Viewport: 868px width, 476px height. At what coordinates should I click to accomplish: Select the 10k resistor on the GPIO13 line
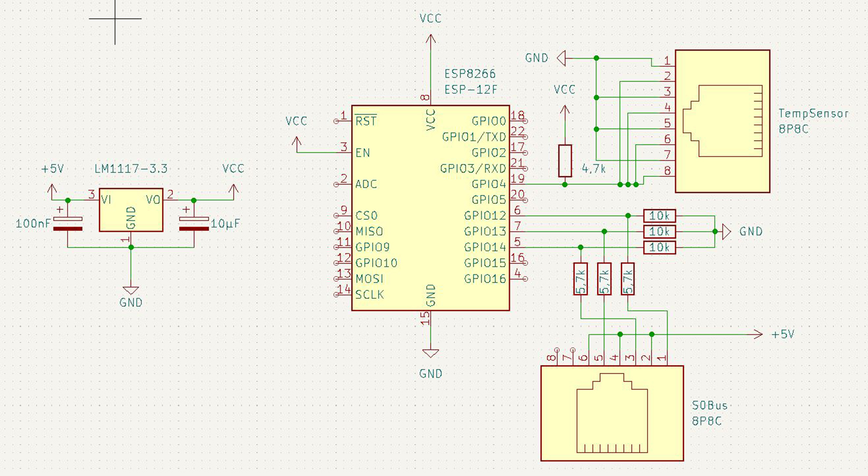659,232
